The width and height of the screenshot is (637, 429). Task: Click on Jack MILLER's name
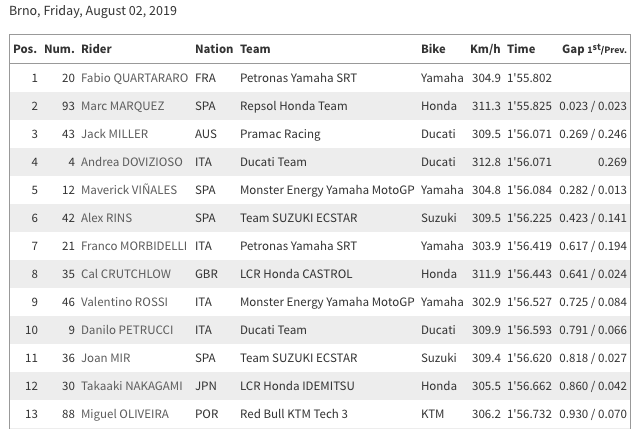click(114, 133)
